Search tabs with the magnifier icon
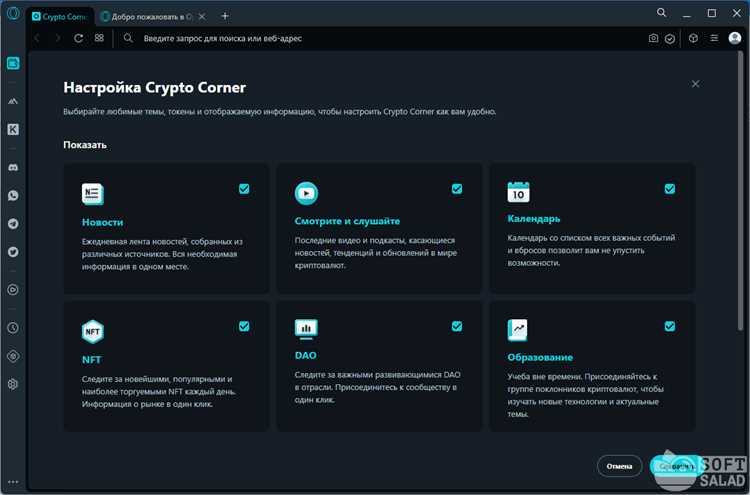 coord(662,13)
